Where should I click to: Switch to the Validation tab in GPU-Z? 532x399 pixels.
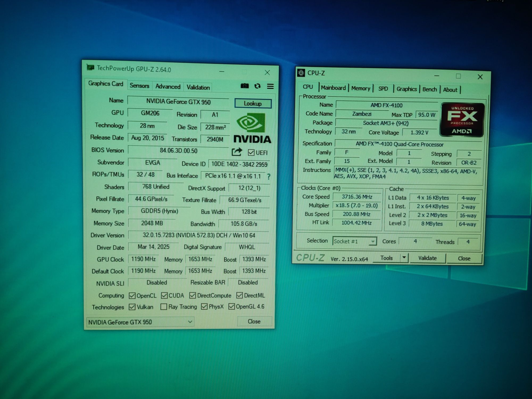pos(198,87)
